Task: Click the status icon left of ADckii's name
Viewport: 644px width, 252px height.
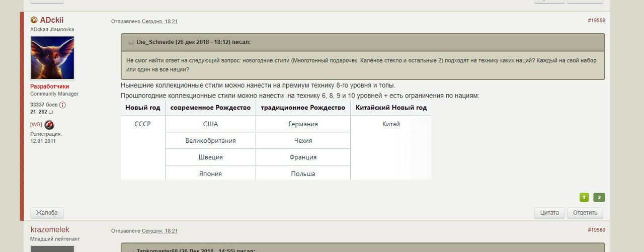Action: (34, 20)
